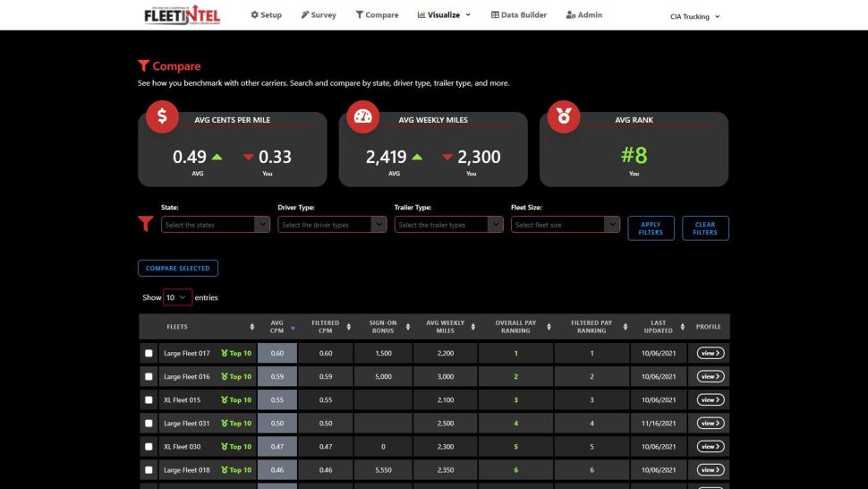The image size is (868, 489).
Task: Sort table by Last Updated column
Action: click(x=659, y=327)
